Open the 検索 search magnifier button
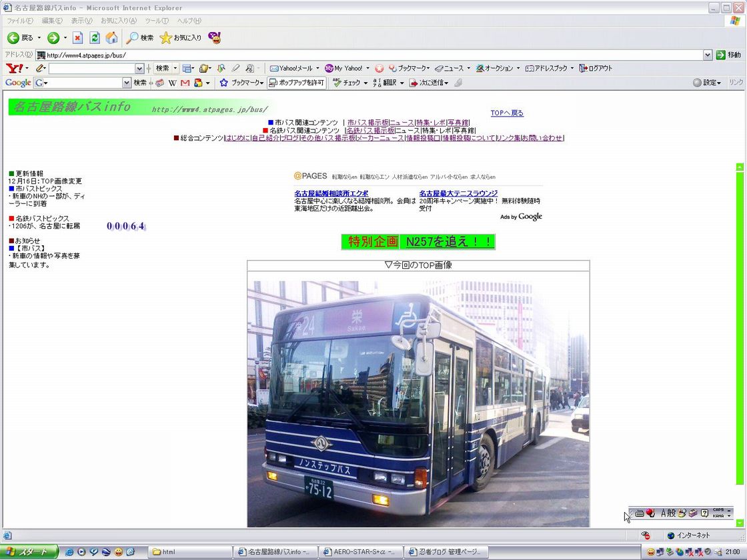This screenshot has height=560, width=747. [x=140, y=37]
